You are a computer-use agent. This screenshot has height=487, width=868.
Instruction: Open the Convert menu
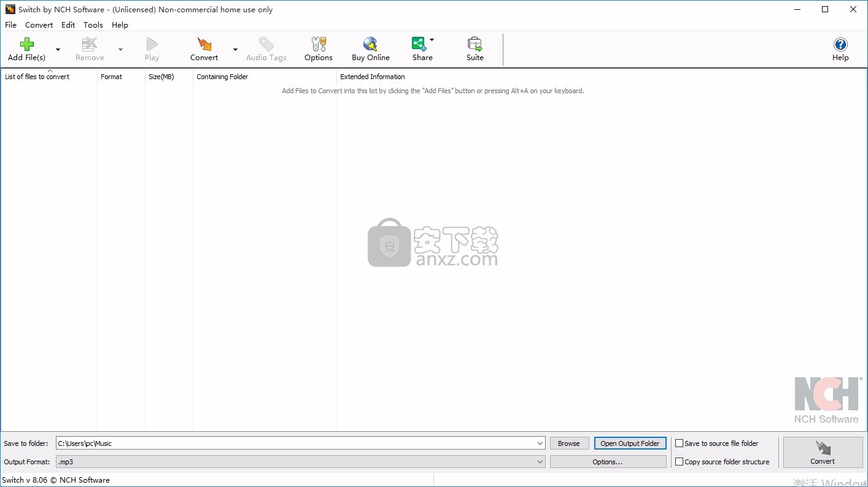tap(39, 25)
